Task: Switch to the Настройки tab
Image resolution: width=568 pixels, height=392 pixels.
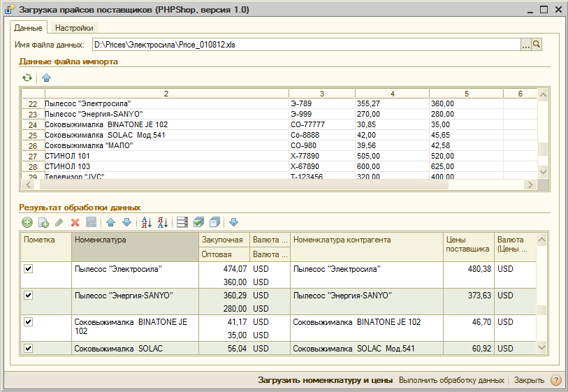Action: pos(74,28)
